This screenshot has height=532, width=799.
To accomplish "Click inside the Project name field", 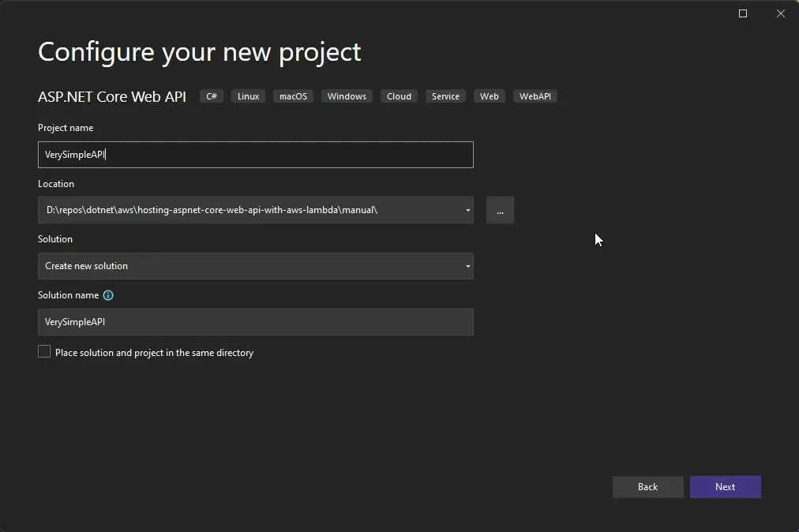I will point(237,155).
